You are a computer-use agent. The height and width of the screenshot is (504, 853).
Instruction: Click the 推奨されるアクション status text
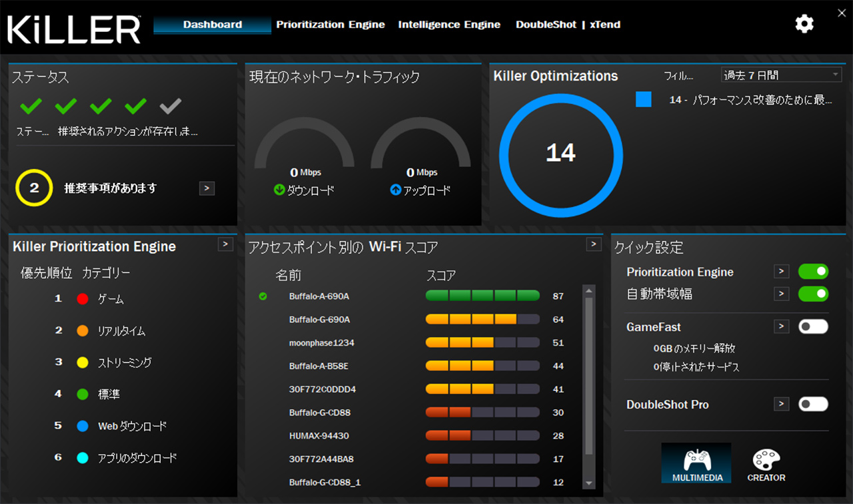coord(128,132)
